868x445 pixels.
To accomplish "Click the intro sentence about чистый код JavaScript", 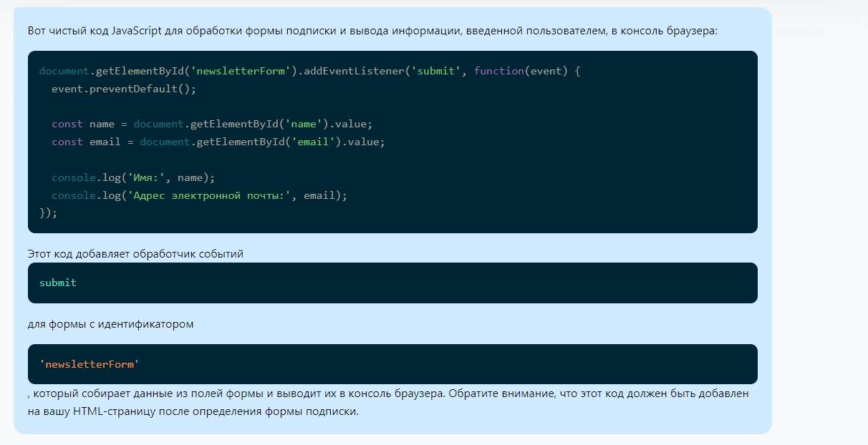I will click(x=372, y=31).
